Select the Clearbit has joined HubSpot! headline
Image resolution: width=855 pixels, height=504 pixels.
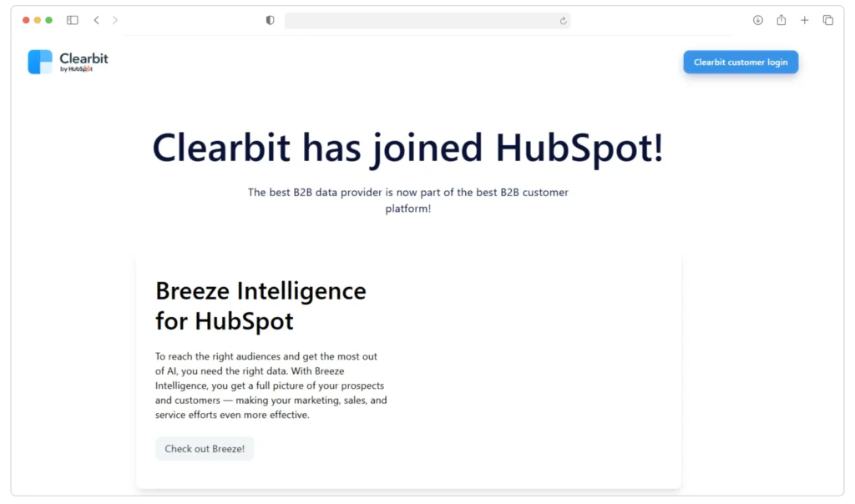point(407,148)
